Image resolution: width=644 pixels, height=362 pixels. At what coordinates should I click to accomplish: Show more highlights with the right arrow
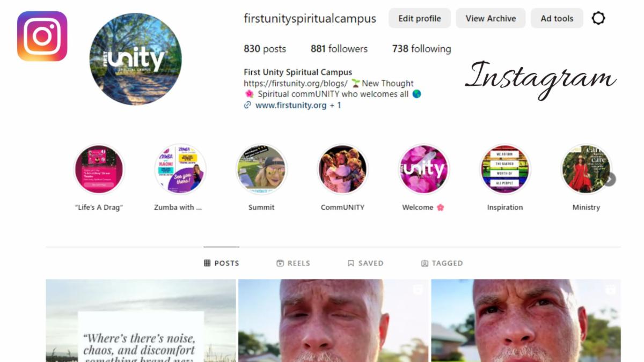(610, 180)
